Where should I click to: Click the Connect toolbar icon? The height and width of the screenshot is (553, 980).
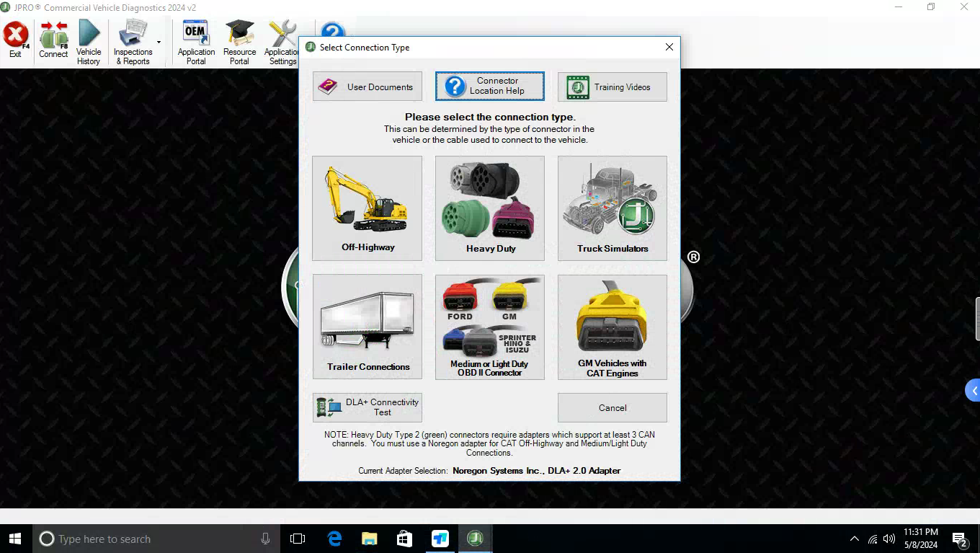[x=53, y=40]
